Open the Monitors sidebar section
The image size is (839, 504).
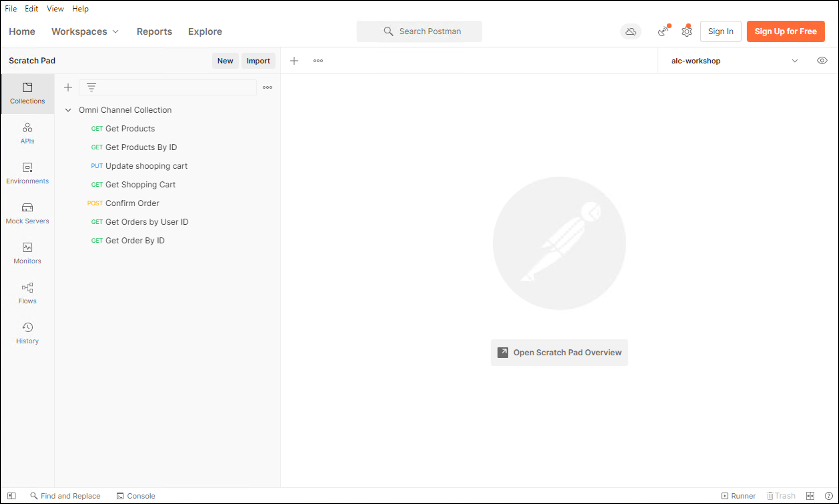point(27,253)
